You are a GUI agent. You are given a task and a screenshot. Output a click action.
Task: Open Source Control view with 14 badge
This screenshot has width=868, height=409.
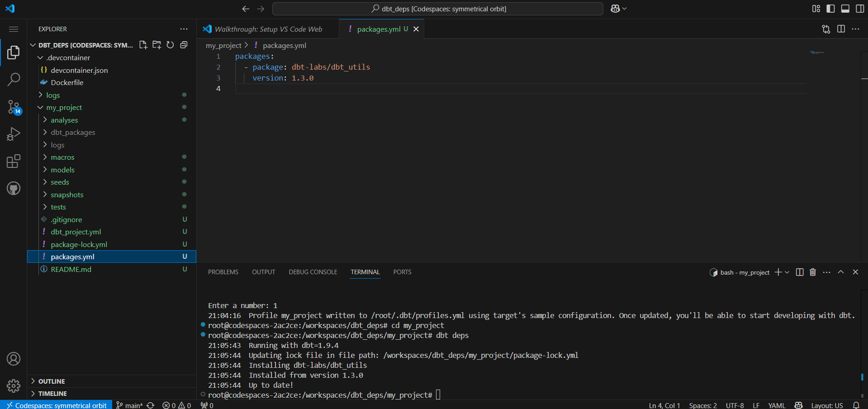click(14, 107)
